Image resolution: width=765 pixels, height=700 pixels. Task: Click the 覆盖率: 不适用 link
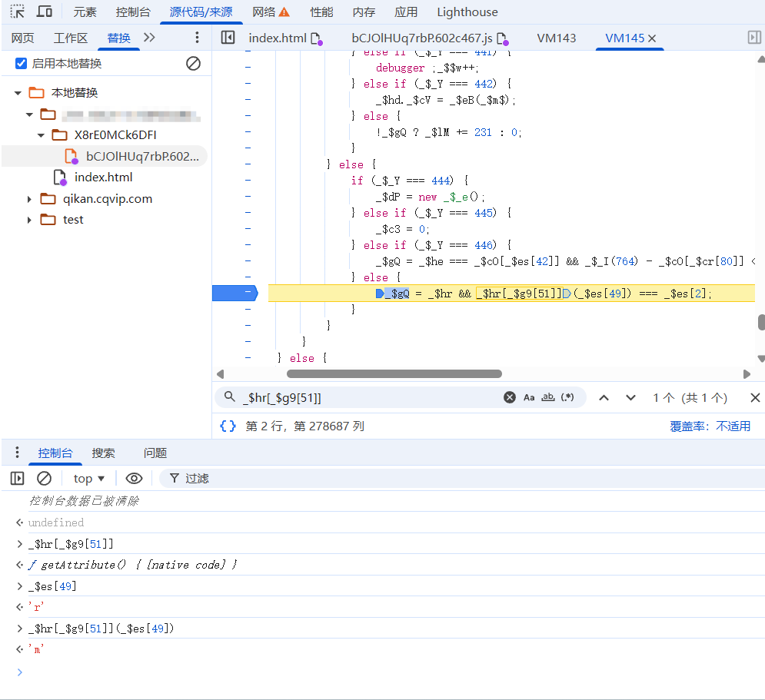(x=710, y=426)
